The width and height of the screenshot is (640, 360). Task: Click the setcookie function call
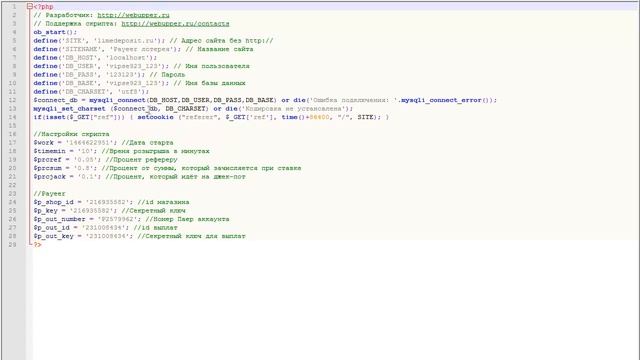click(155, 117)
